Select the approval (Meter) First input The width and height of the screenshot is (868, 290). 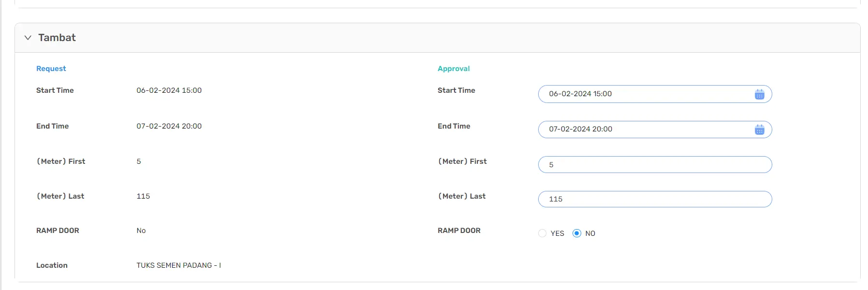tap(655, 164)
